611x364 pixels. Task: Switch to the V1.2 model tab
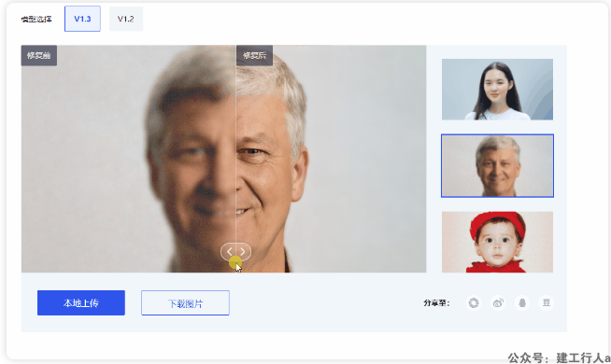(126, 19)
